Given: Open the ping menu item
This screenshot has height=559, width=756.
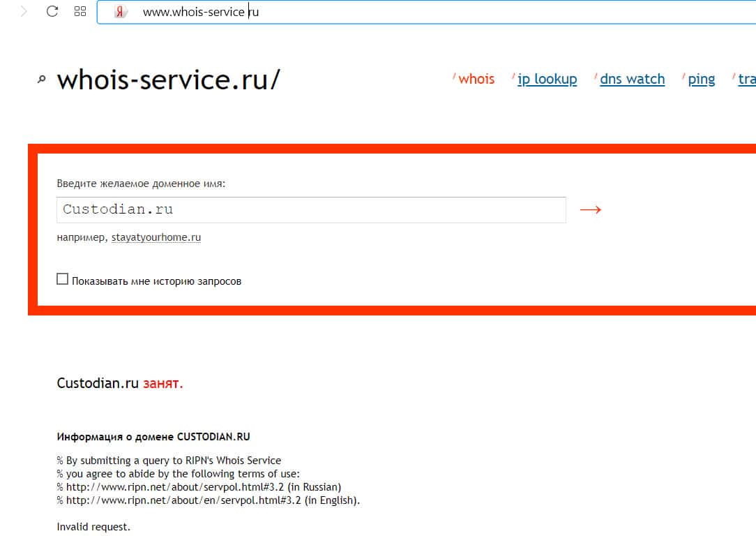Looking at the screenshot, I should pos(701,79).
